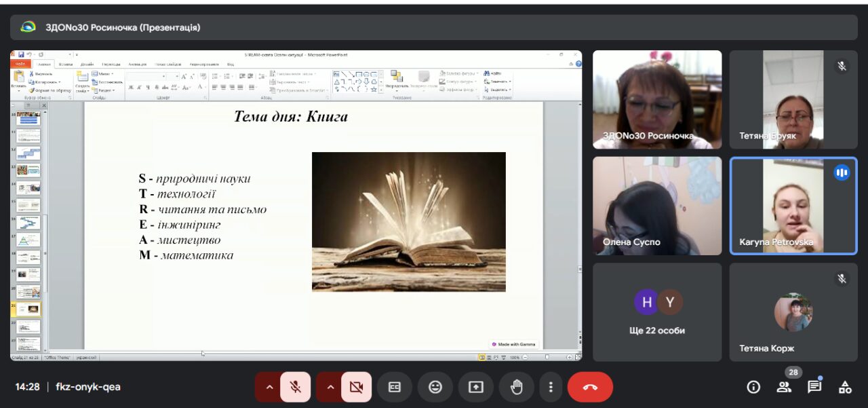Click the ЗДО№30 Росиночка presentation title bar
This screenshot has height=408, width=868.
(x=434, y=27)
